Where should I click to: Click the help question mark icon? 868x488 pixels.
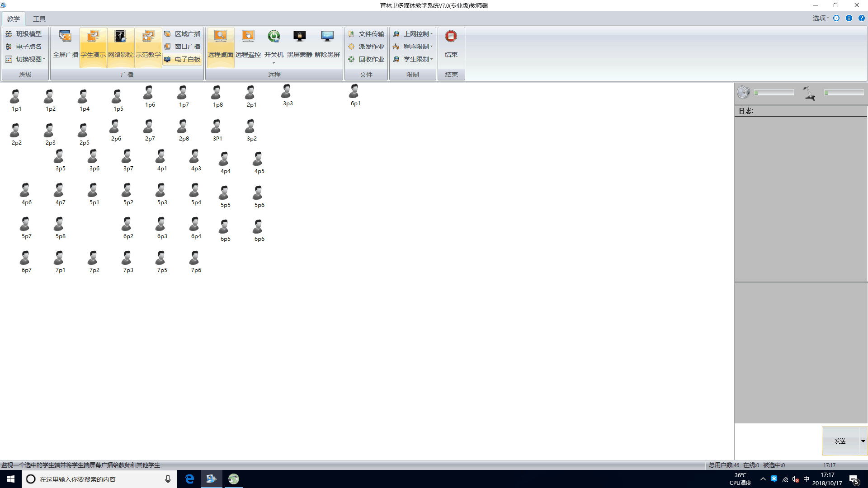862,18
